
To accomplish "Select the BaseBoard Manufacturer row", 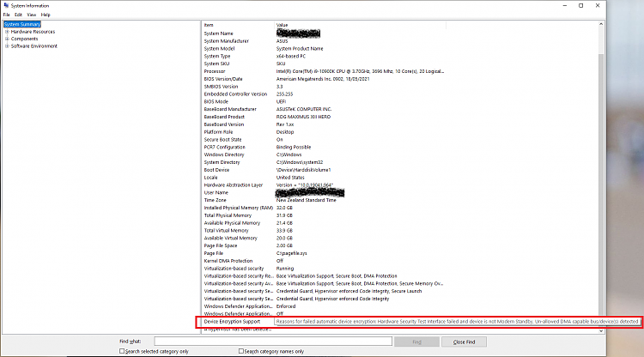I will coord(324,109).
